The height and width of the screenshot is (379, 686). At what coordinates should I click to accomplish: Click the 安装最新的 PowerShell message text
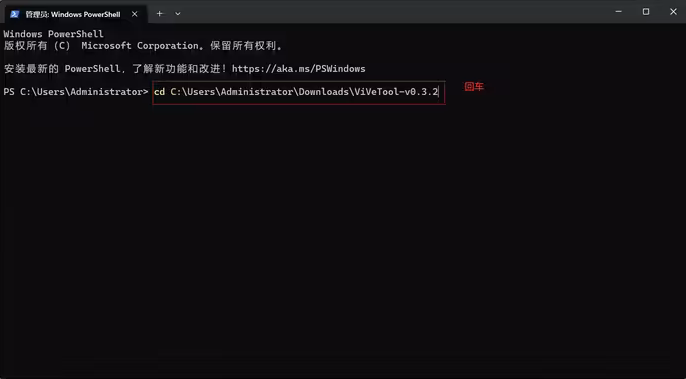click(x=184, y=69)
